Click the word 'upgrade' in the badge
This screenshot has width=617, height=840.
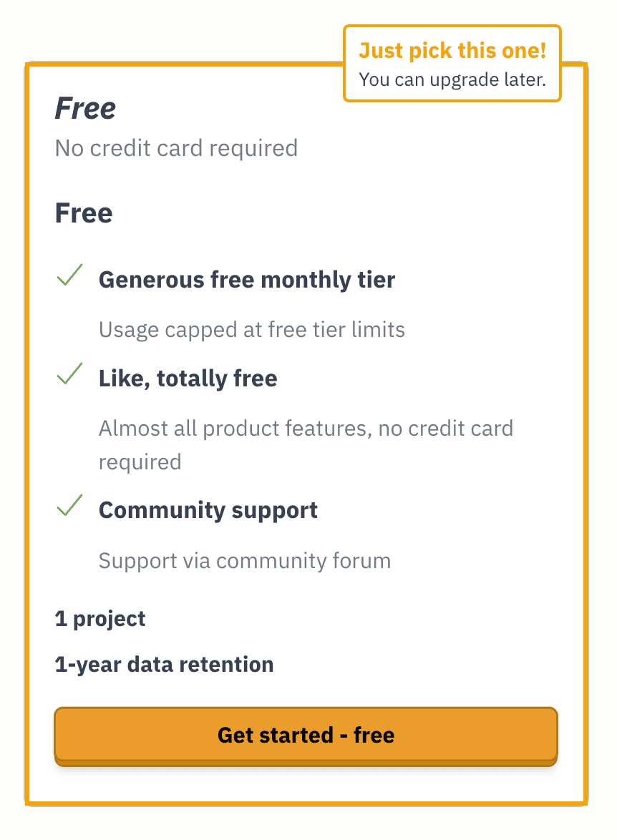pyautogui.click(x=463, y=79)
